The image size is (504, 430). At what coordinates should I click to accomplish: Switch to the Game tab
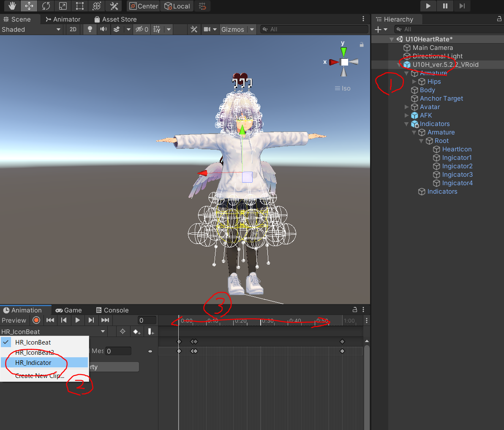click(68, 310)
